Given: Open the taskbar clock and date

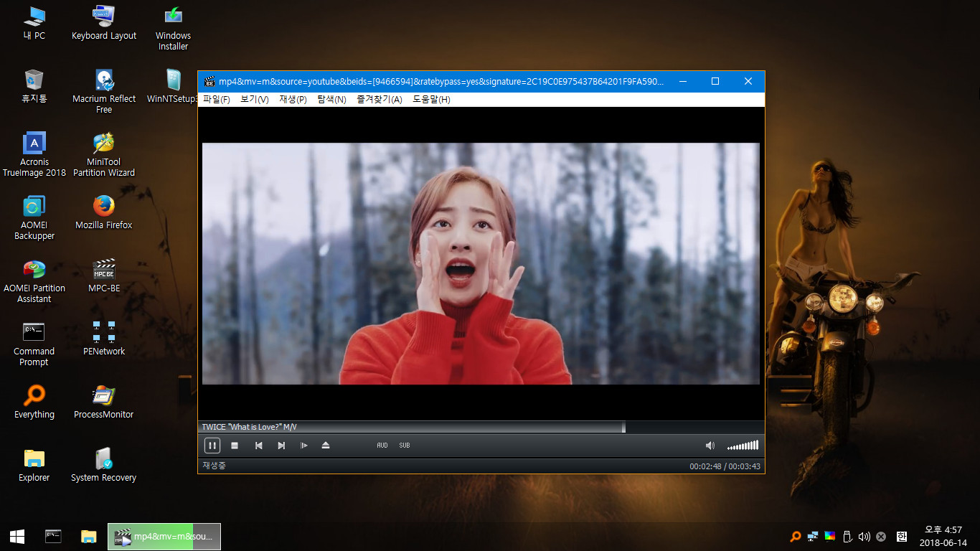Looking at the screenshot, I should (943, 536).
